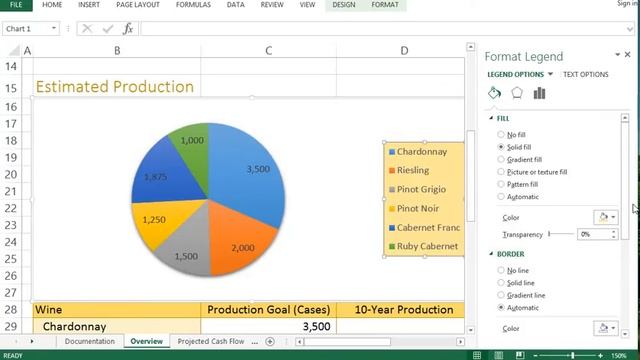Click the Select All corner triangle

click(x=15, y=51)
